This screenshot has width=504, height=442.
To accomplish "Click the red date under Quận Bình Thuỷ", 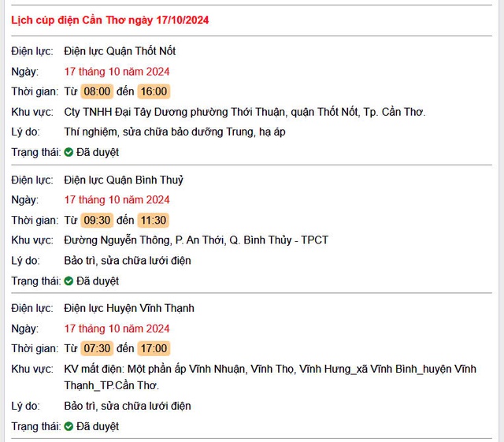I will pyautogui.click(x=117, y=200).
